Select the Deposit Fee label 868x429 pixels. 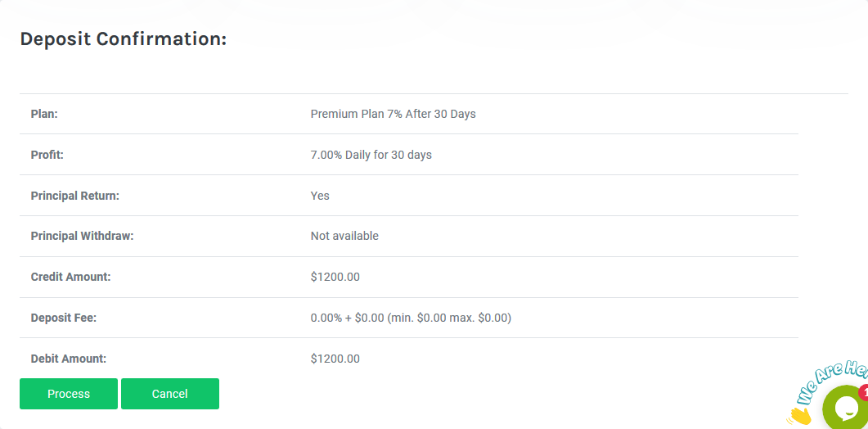pos(63,318)
